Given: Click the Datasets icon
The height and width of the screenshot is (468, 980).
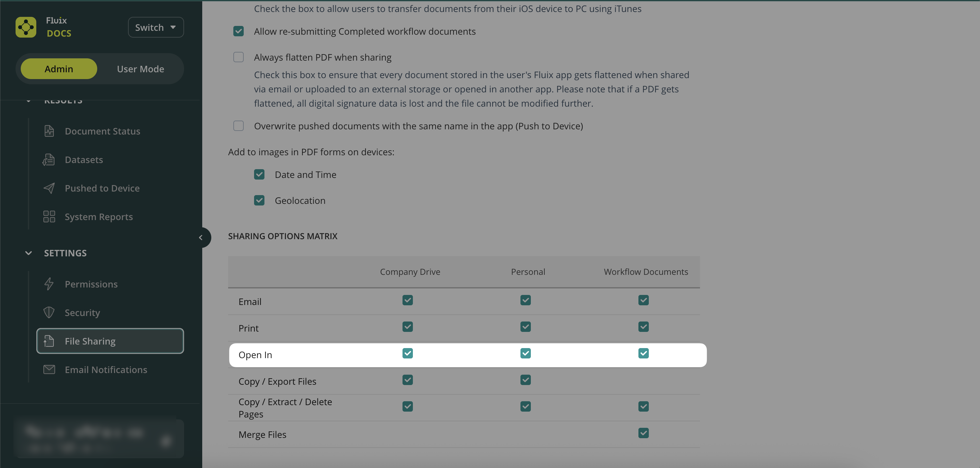Looking at the screenshot, I should coord(49,160).
